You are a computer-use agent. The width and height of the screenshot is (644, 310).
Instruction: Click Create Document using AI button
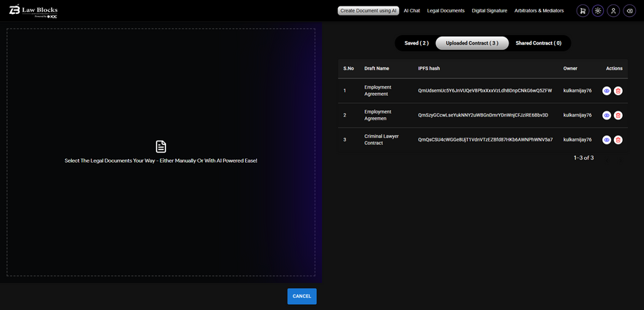pyautogui.click(x=368, y=11)
